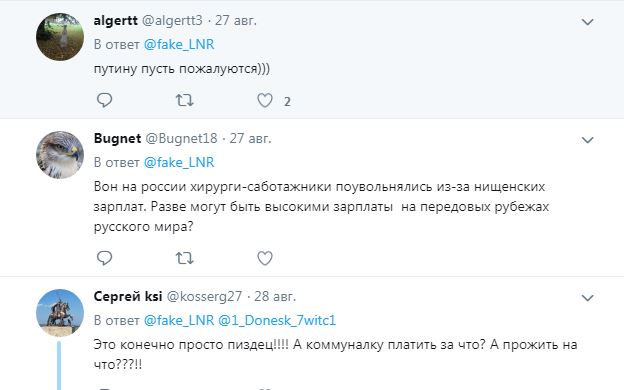This screenshot has height=390, width=624.
Task: Open @fake_LNR link in algertt's reply
Action: click(x=179, y=44)
